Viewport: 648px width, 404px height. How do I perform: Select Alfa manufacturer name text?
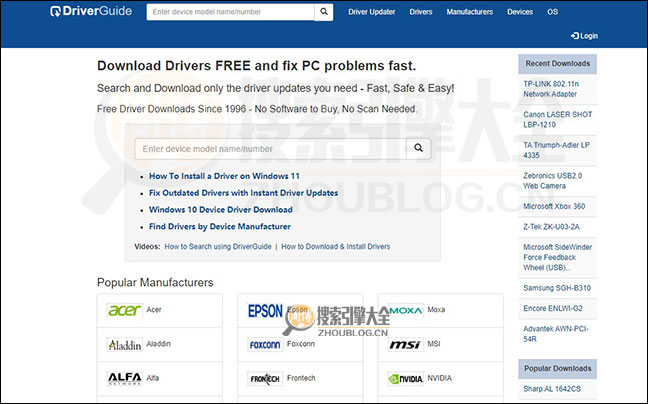(x=152, y=378)
